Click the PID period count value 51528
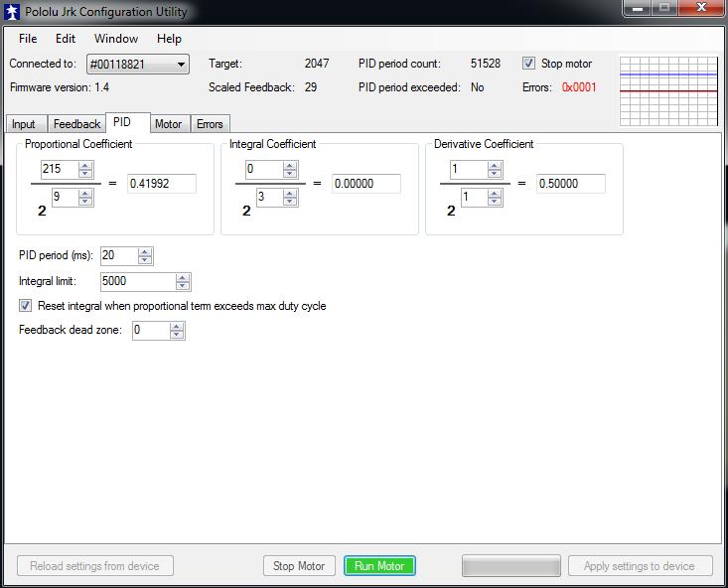The image size is (728, 588). (x=486, y=64)
